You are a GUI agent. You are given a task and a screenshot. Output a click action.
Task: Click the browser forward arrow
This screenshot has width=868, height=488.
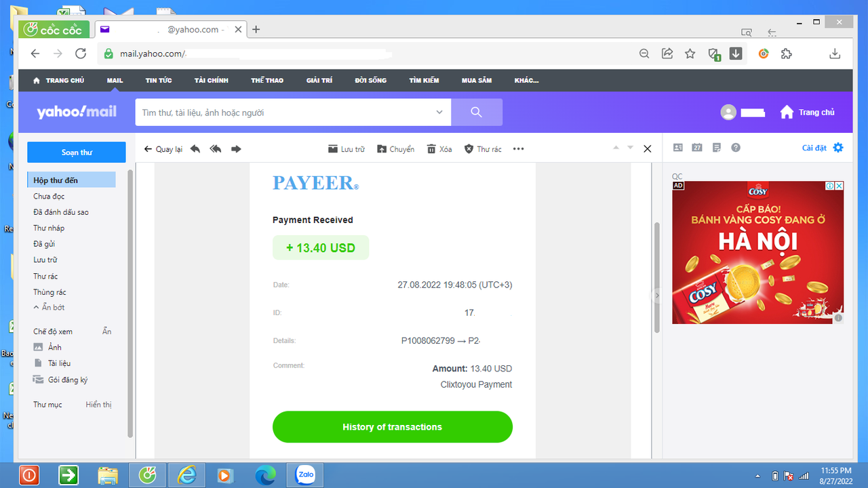[58, 54]
